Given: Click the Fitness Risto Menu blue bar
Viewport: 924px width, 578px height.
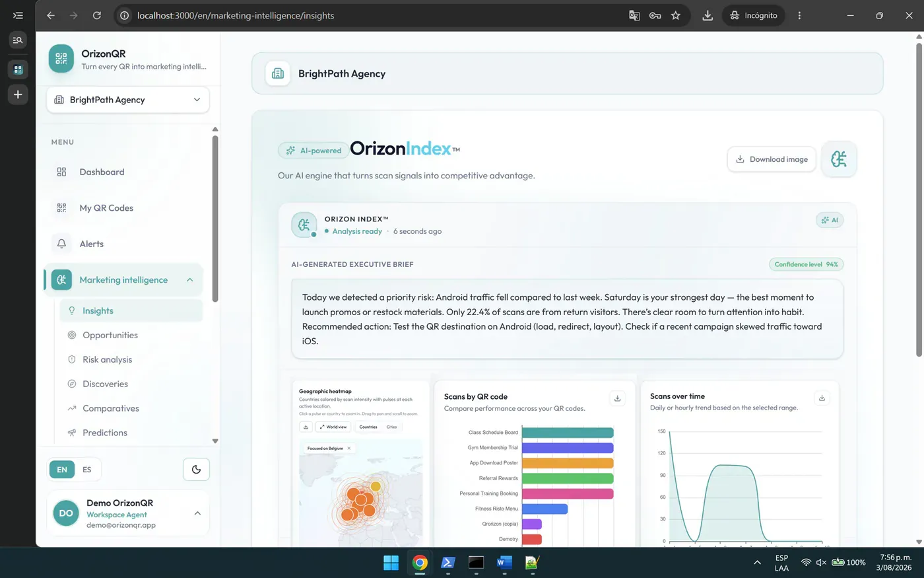Looking at the screenshot, I should coord(544,509).
